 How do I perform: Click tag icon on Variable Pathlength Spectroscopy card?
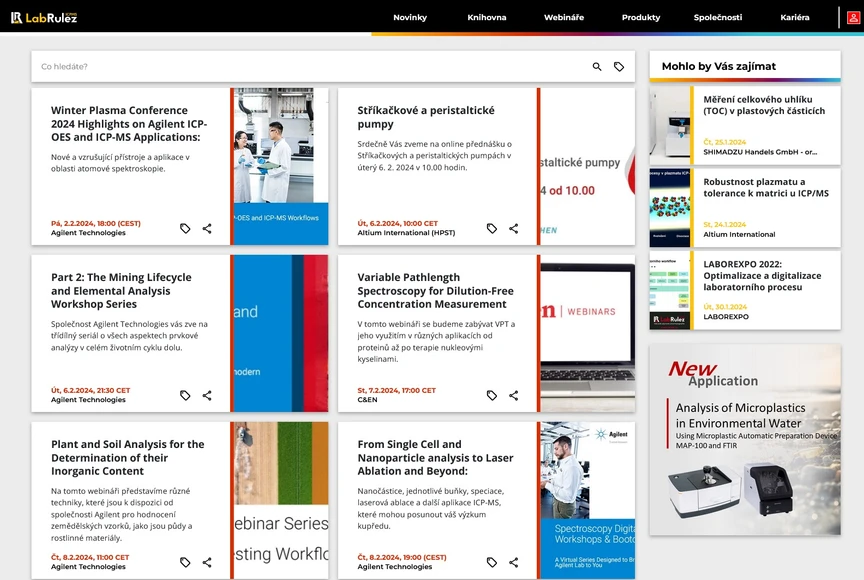click(492, 395)
